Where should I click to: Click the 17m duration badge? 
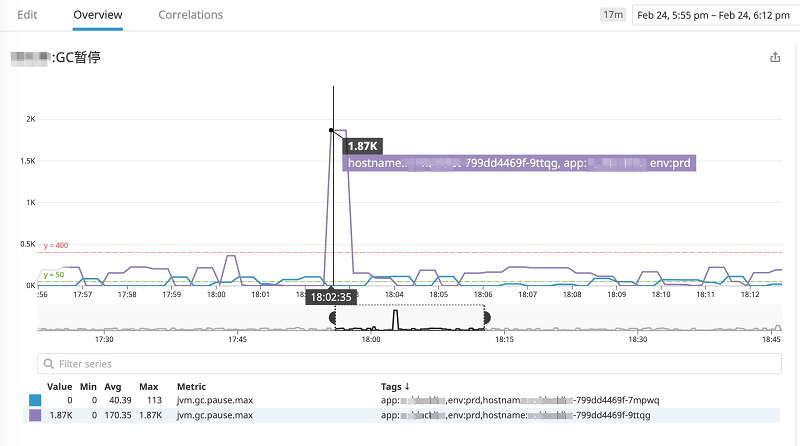(613, 15)
